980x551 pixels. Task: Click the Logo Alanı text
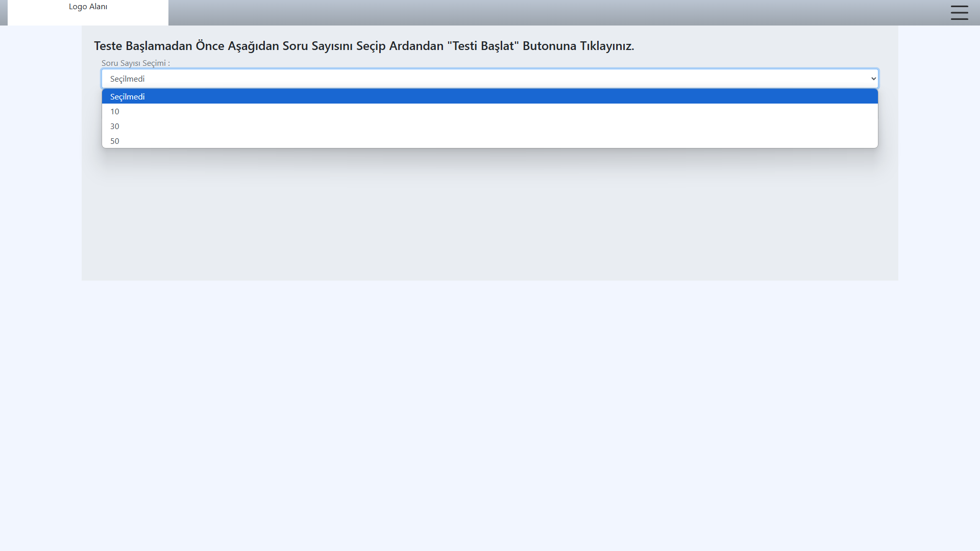click(x=88, y=7)
